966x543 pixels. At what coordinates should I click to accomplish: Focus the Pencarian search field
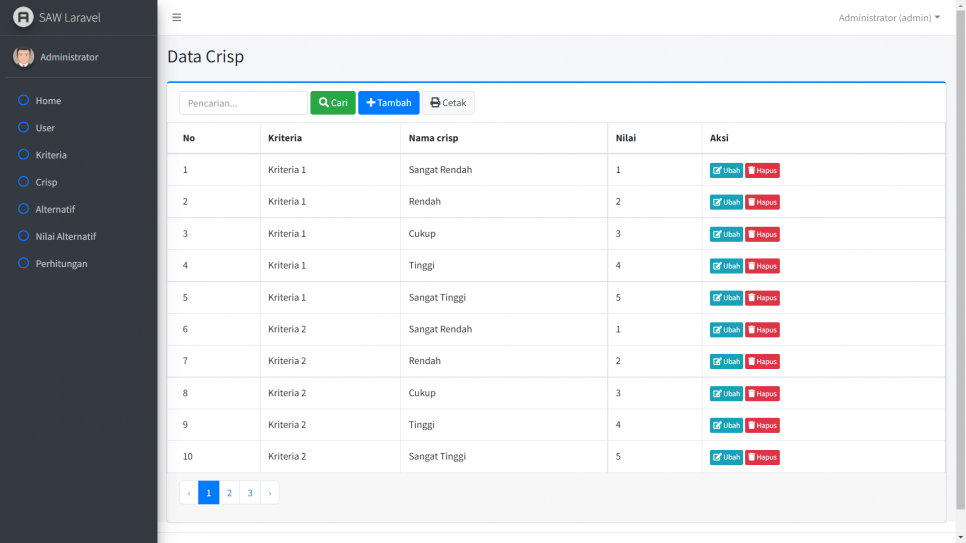click(x=243, y=103)
